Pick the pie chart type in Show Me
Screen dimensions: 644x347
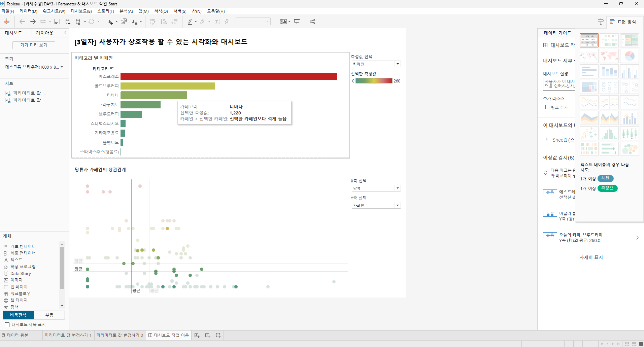click(x=630, y=56)
